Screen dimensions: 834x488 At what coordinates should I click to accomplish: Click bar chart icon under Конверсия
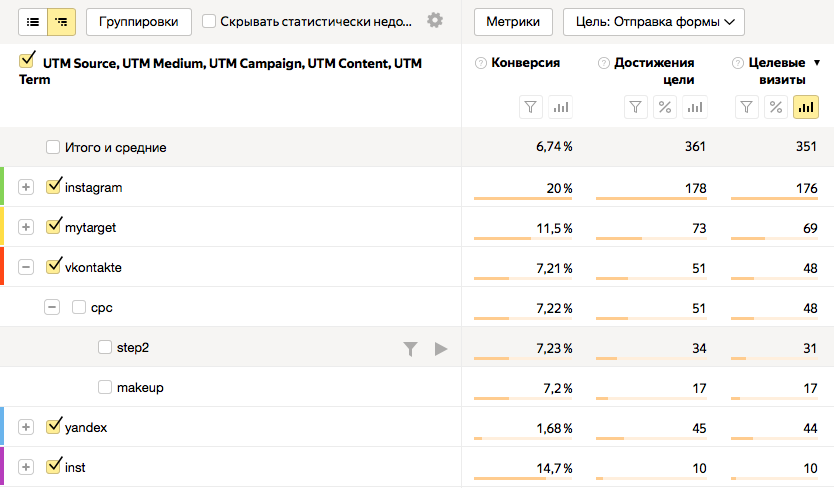[559, 107]
